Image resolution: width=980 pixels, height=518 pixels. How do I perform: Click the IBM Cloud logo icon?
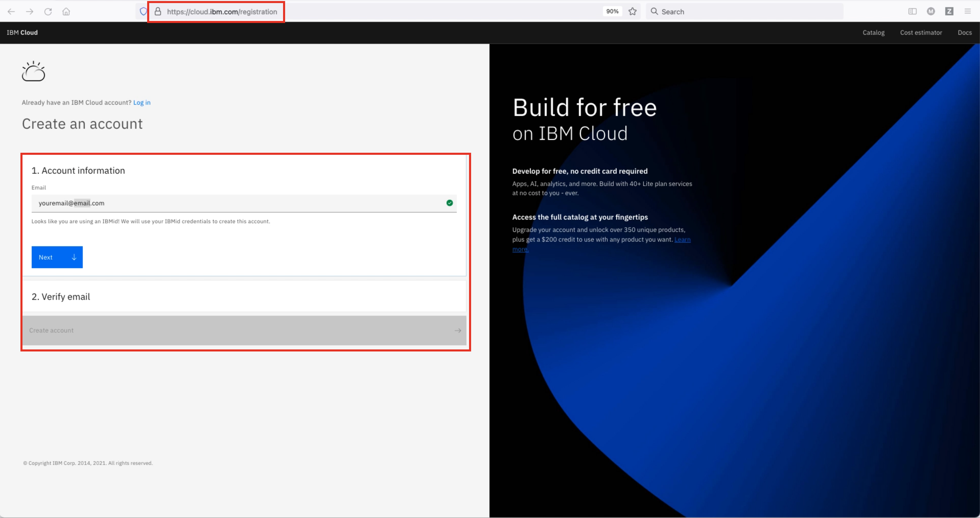pyautogui.click(x=33, y=71)
